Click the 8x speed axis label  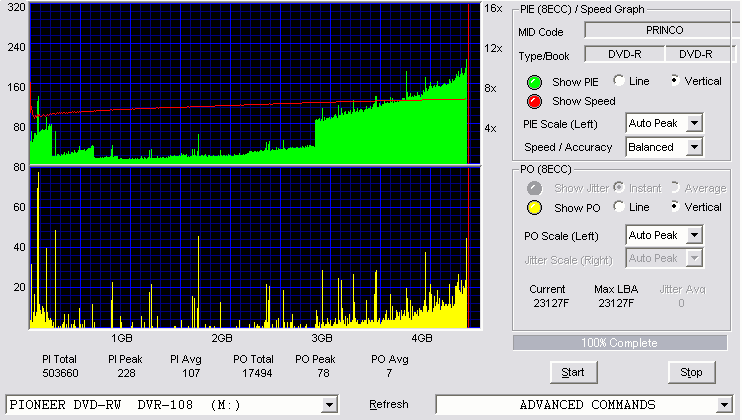coord(490,88)
